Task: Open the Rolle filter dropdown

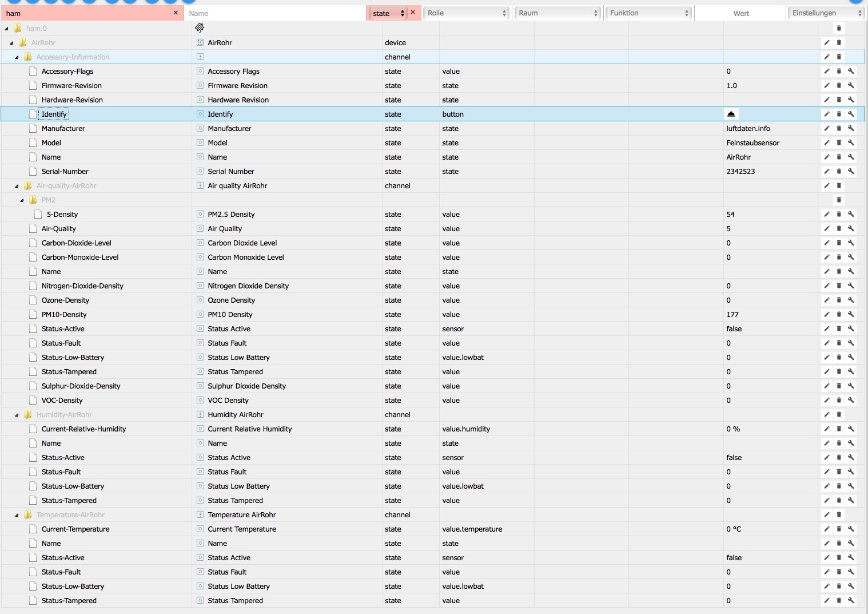Action: [467, 13]
